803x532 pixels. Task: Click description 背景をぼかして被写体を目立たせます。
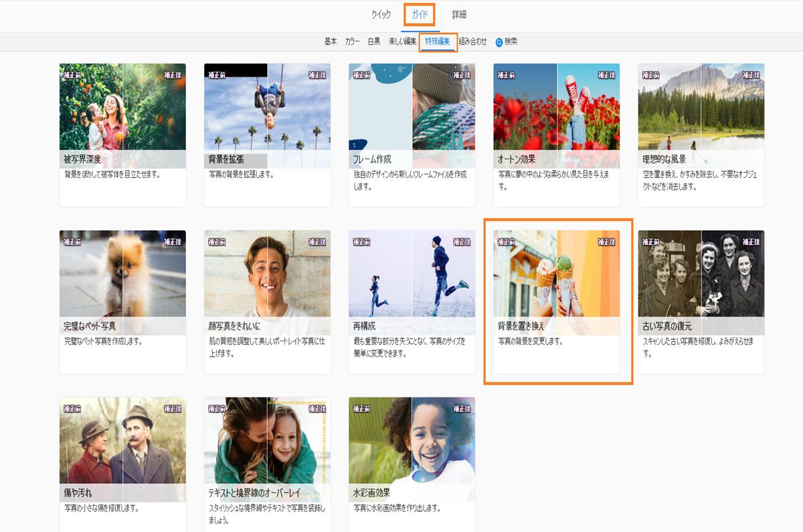pyautogui.click(x=112, y=175)
